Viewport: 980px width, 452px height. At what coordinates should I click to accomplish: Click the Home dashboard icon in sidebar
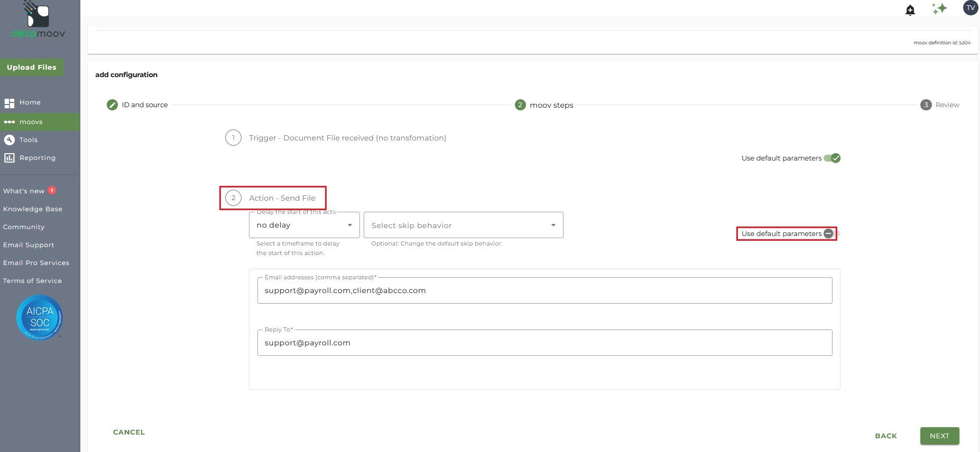(10, 103)
